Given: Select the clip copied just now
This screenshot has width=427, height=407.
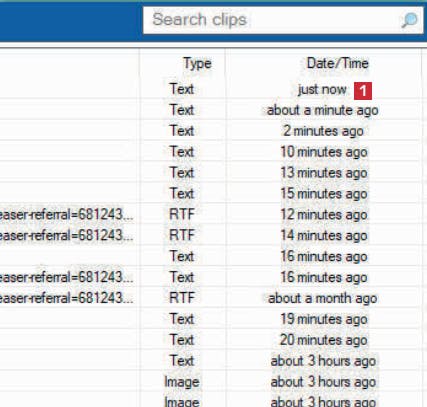Looking at the screenshot, I should [213, 89].
